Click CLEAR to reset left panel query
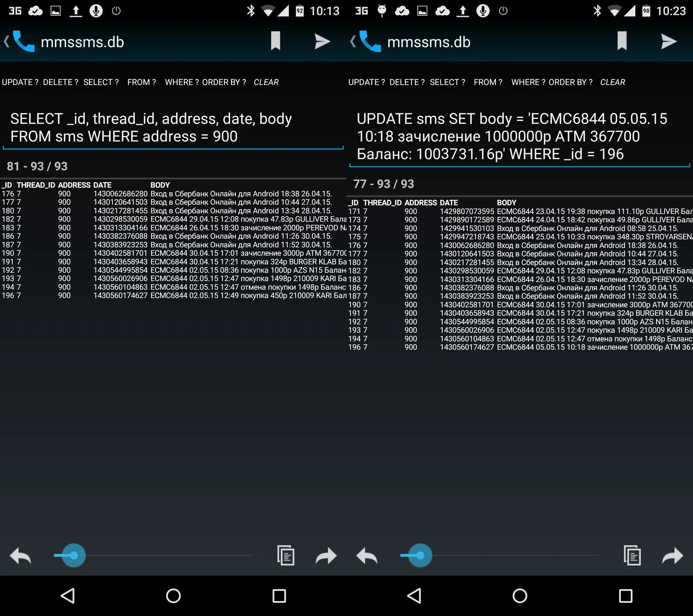693x616 pixels. (266, 82)
